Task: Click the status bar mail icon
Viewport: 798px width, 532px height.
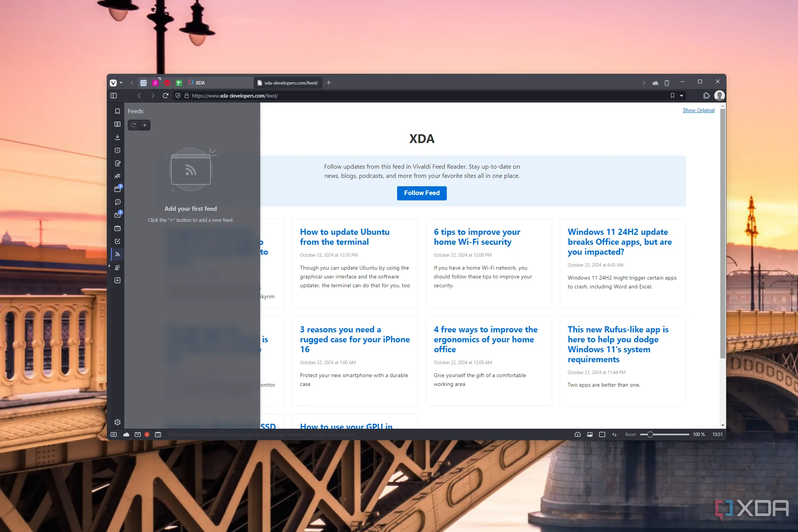Action: [x=137, y=434]
